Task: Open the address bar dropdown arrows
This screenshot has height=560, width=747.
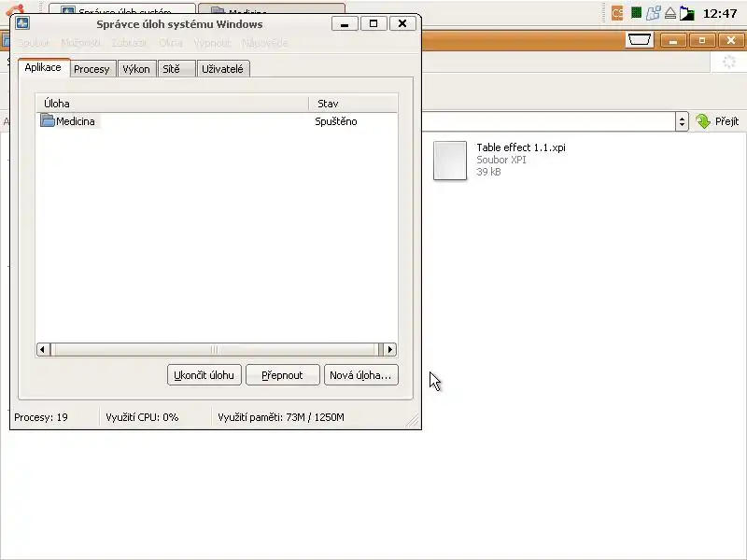Action: (x=682, y=121)
